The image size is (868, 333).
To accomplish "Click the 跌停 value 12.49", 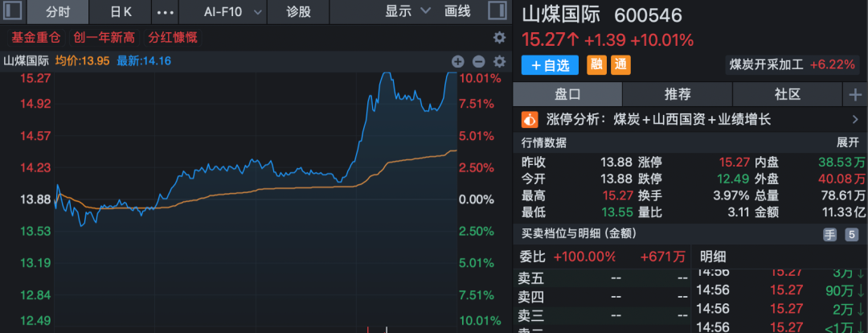I will [x=734, y=179].
